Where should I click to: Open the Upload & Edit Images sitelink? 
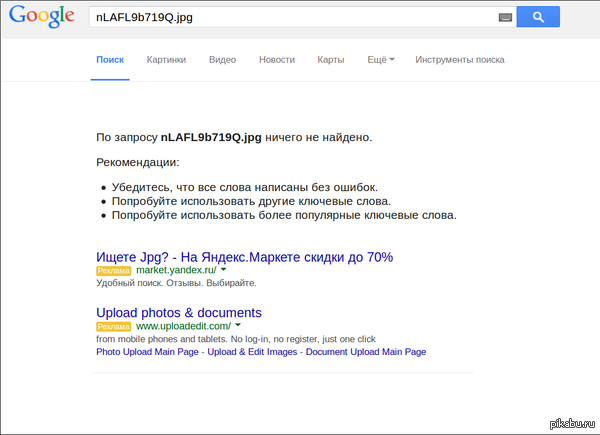coord(252,352)
